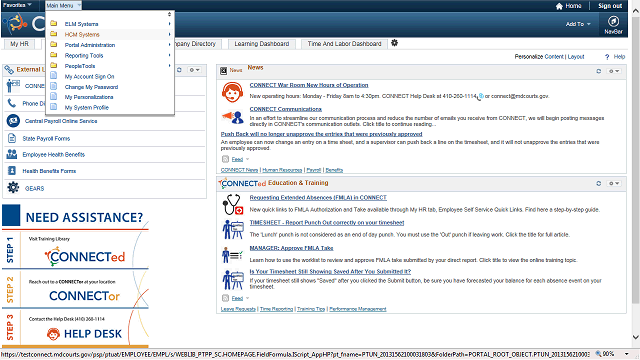This screenshot has width=640, height=360.
Task: Expand Reporting Tools submenu arrow
Action: (169, 55)
